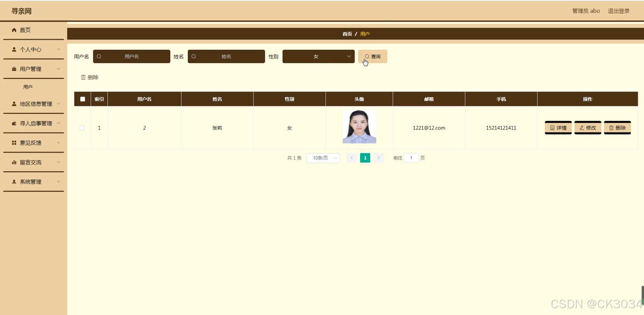Click 修改 to edit user 张莉
644x315 pixels.
coord(587,128)
